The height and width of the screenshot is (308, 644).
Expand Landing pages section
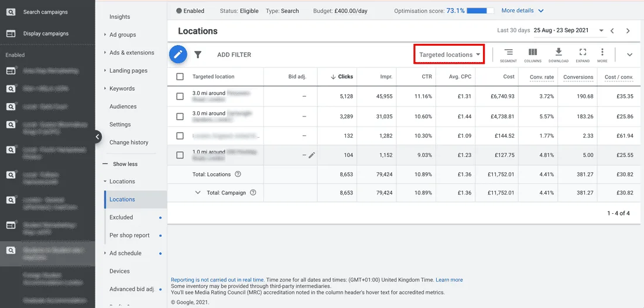[x=105, y=71]
